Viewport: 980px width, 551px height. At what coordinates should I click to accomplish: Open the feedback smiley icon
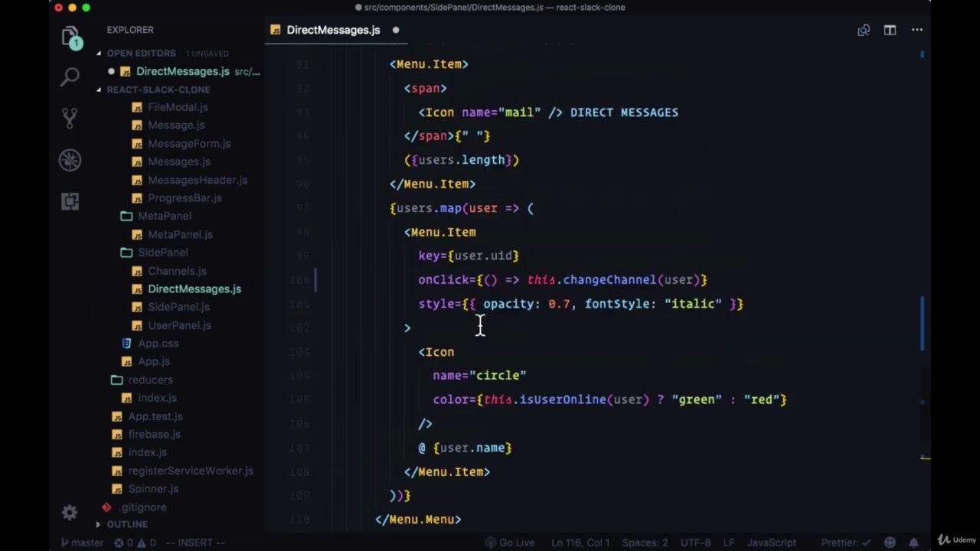[x=890, y=543]
